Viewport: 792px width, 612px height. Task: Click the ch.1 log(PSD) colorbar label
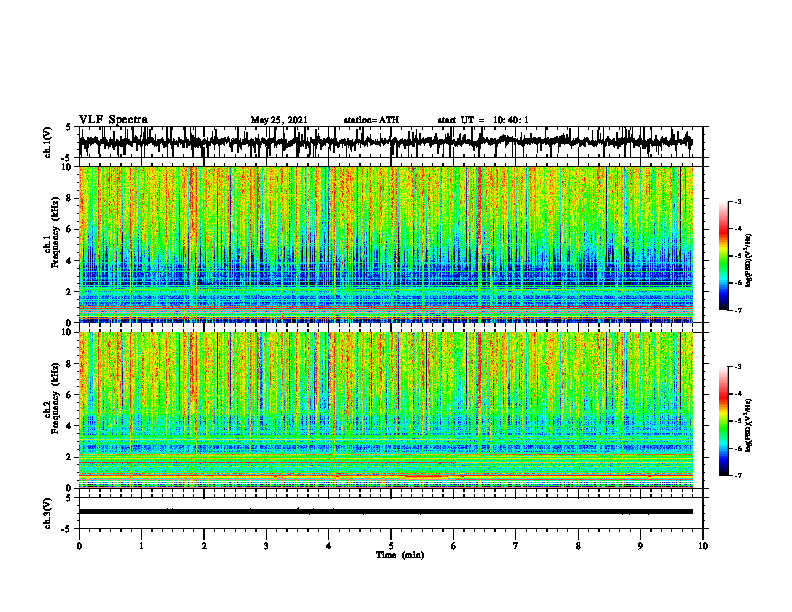(x=749, y=260)
